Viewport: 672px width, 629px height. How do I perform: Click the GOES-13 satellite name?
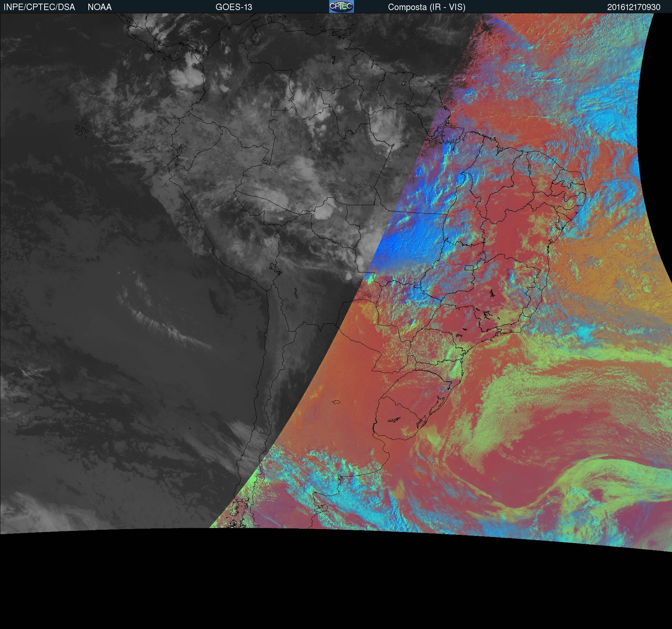tap(234, 7)
